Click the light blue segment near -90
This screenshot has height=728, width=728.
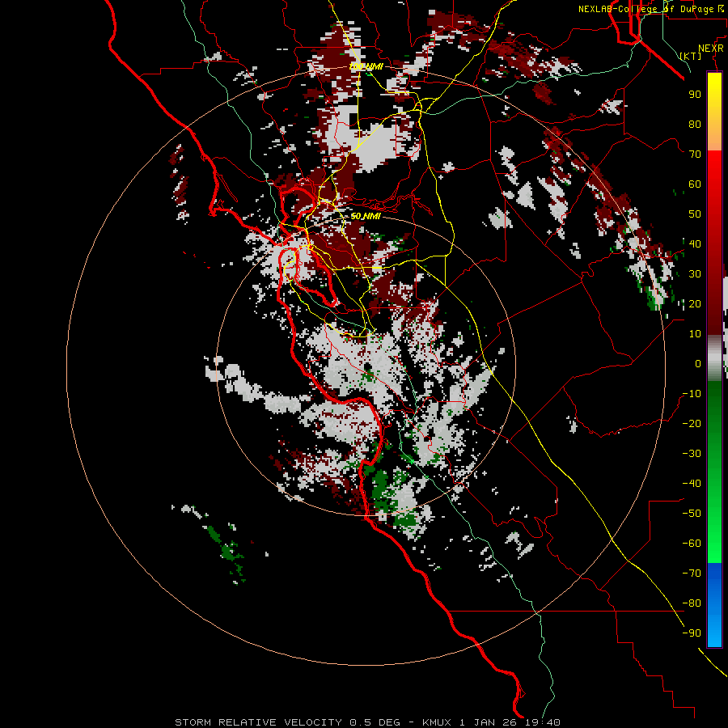pyautogui.click(x=714, y=633)
